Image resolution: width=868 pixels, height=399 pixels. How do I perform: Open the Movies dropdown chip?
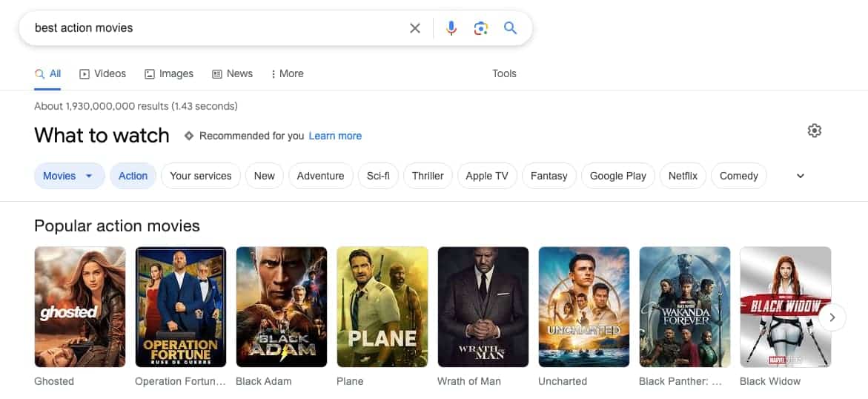(x=69, y=176)
